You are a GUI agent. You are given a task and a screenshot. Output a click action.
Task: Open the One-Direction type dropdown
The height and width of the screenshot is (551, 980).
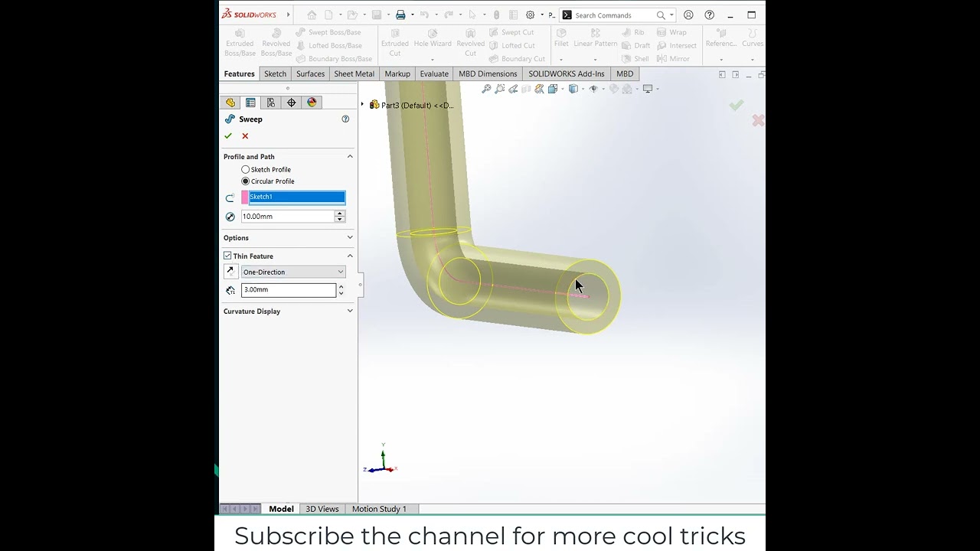point(293,272)
